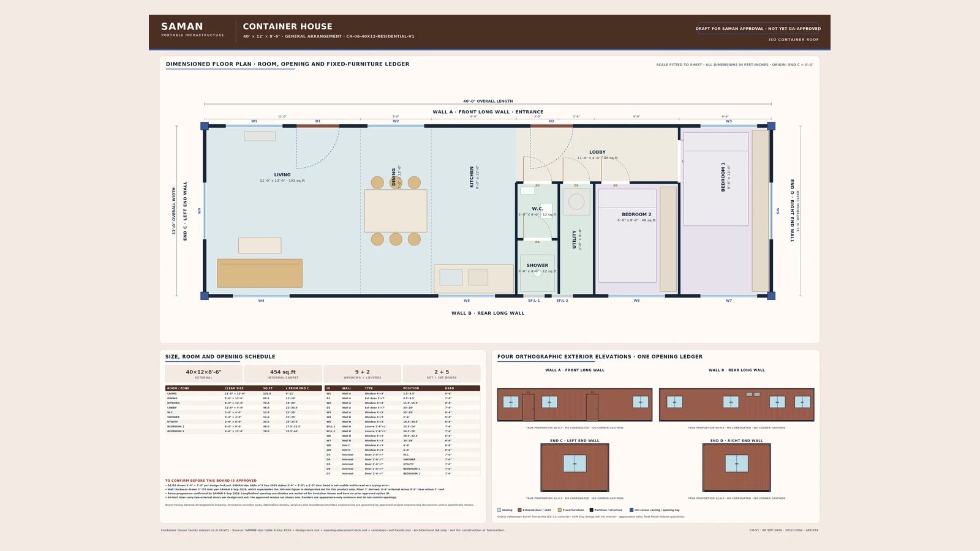
Task: Click WALL B · REAR LONG WALL plan caption
Action: tap(488, 313)
